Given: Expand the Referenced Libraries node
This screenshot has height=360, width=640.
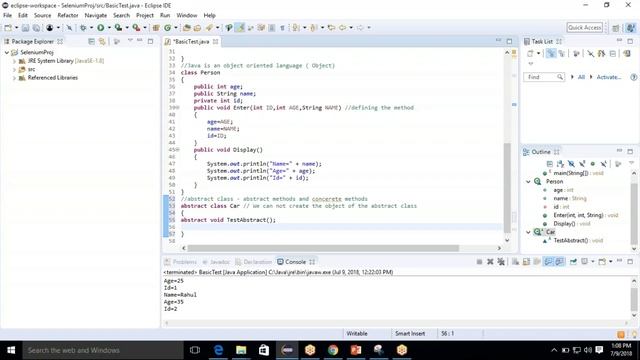Looking at the screenshot, I should [x=14, y=78].
